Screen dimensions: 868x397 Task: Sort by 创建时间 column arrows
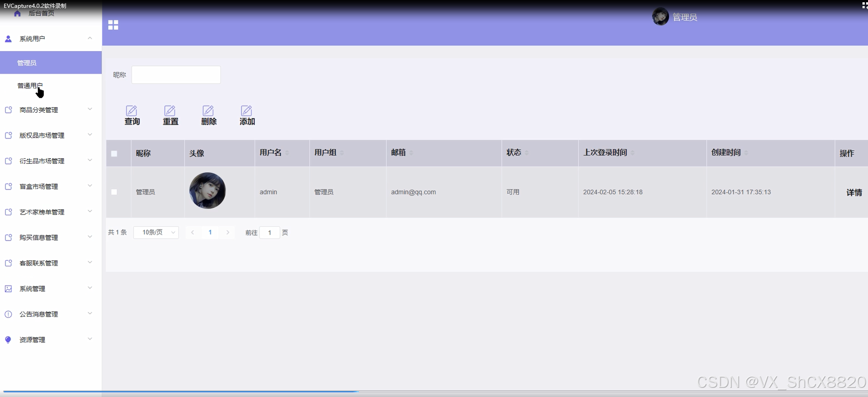coord(746,153)
